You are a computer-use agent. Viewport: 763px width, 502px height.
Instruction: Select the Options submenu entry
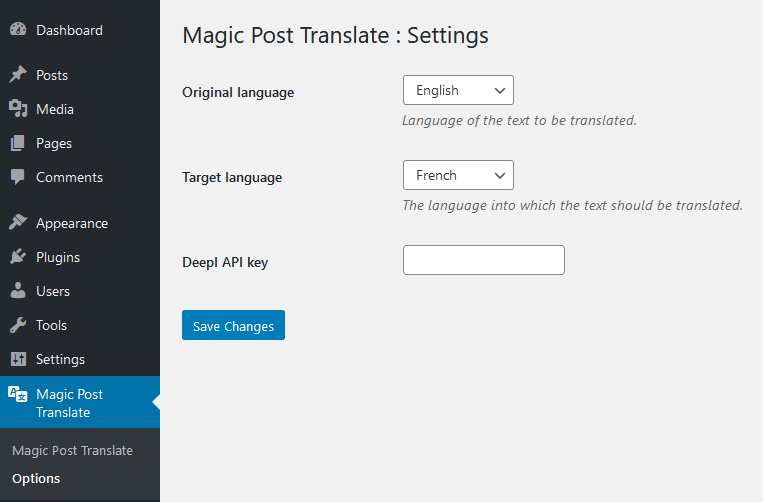(36, 479)
